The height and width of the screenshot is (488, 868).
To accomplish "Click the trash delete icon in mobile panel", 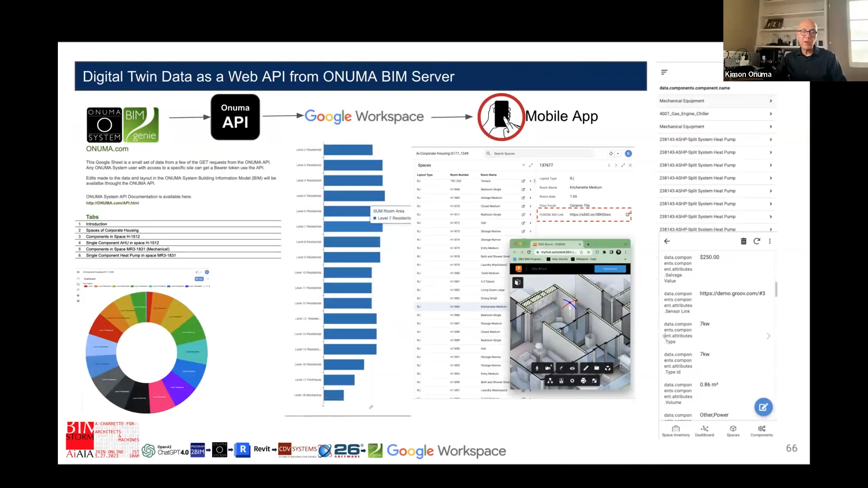I will tap(744, 241).
